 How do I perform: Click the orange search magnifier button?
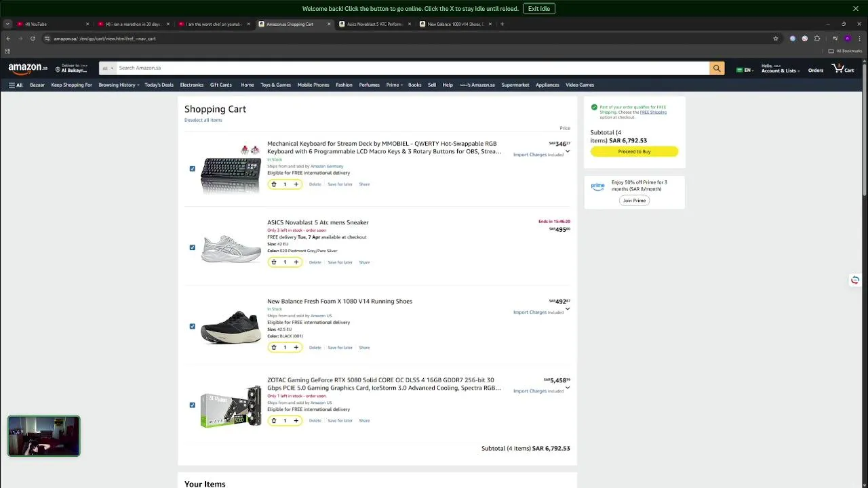[x=717, y=68]
